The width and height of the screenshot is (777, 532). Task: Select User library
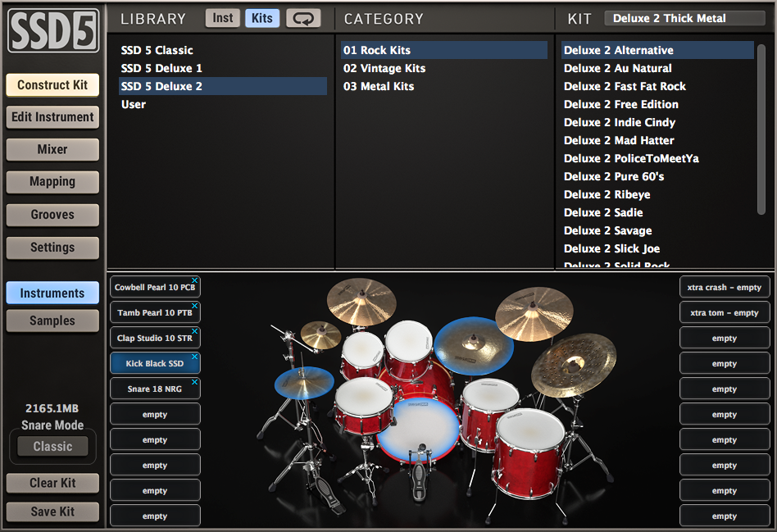[222, 104]
